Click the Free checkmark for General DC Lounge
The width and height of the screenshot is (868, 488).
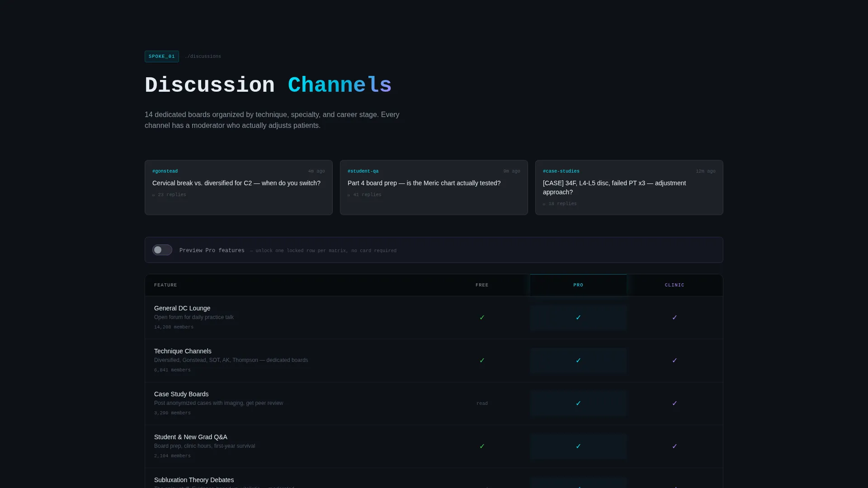coord(482,318)
